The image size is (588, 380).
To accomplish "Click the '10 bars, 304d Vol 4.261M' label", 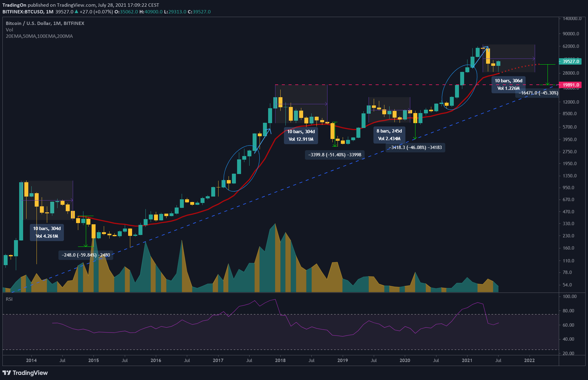I will 47,232.
